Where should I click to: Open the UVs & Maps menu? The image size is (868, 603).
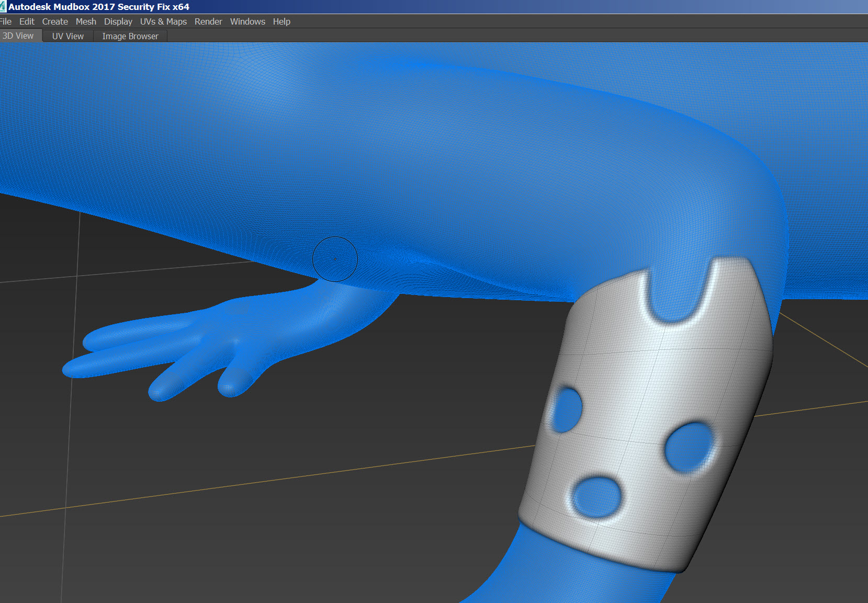click(x=163, y=21)
